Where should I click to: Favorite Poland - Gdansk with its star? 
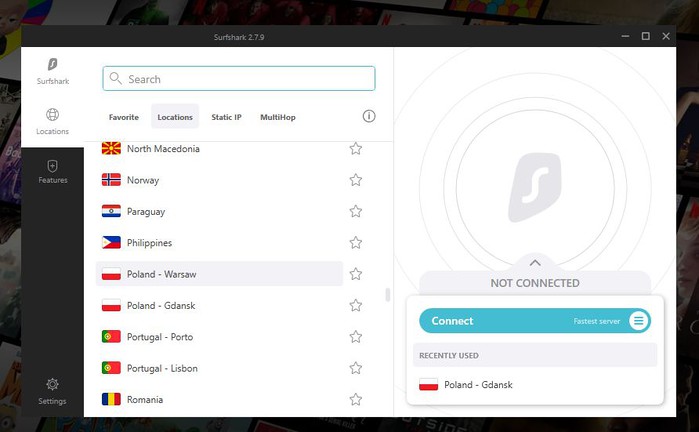click(x=355, y=305)
